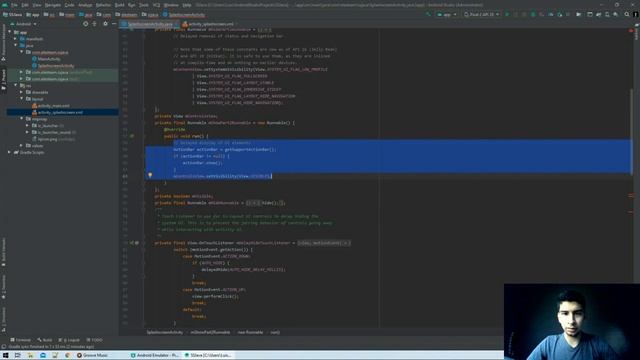This screenshot has width=640, height=360.
Task: Click the collapse all icon in Project panel
Action: coord(94,24)
